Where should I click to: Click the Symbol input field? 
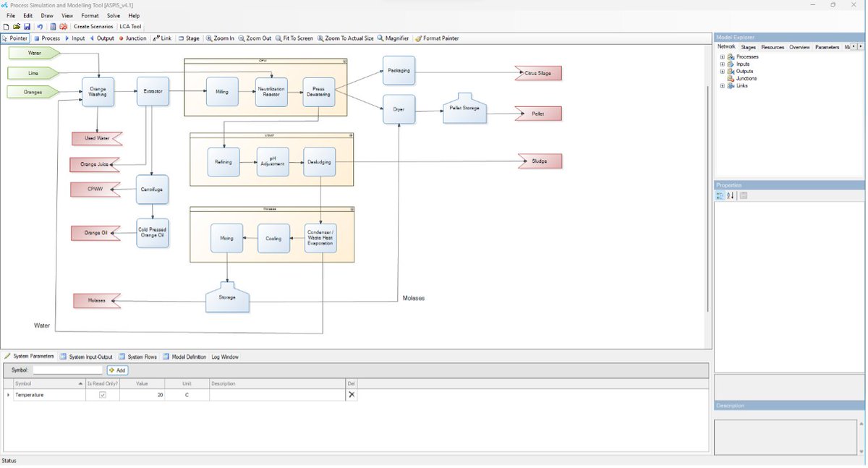[x=67, y=370]
